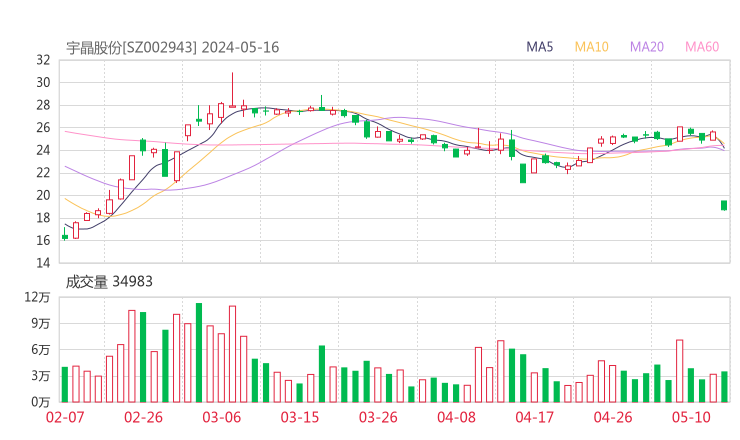Click the 16 price axis label
The height and width of the screenshot is (440, 740).
point(43,240)
